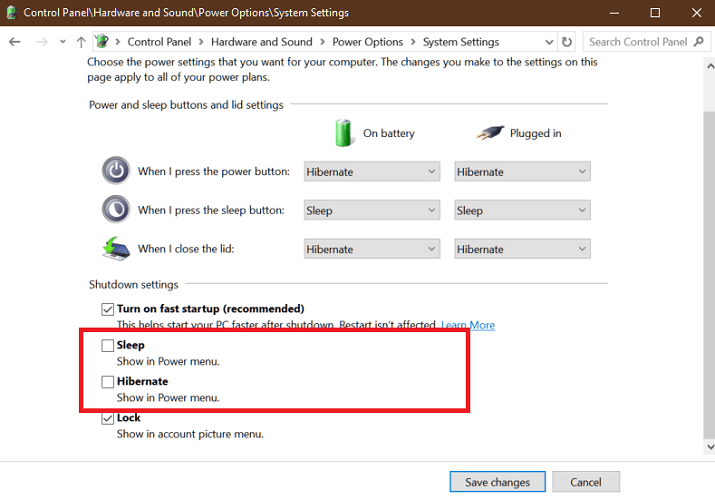This screenshot has height=500, width=715.
Task: Minimize the System Settings window
Action: point(614,13)
